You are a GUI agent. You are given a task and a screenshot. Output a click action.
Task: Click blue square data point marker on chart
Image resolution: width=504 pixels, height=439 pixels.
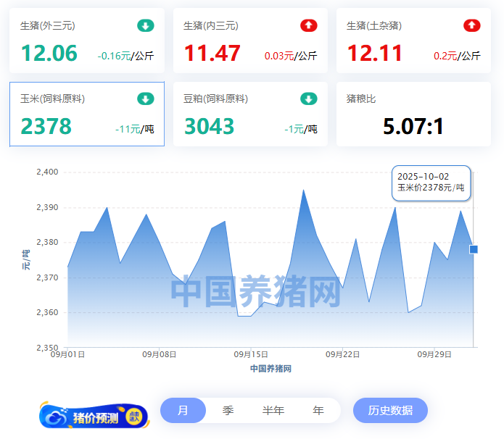point(474,249)
